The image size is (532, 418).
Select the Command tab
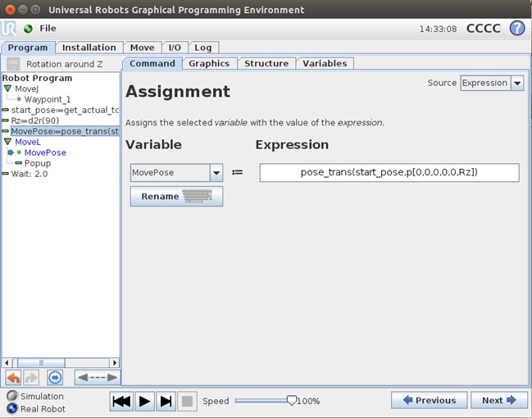point(152,63)
